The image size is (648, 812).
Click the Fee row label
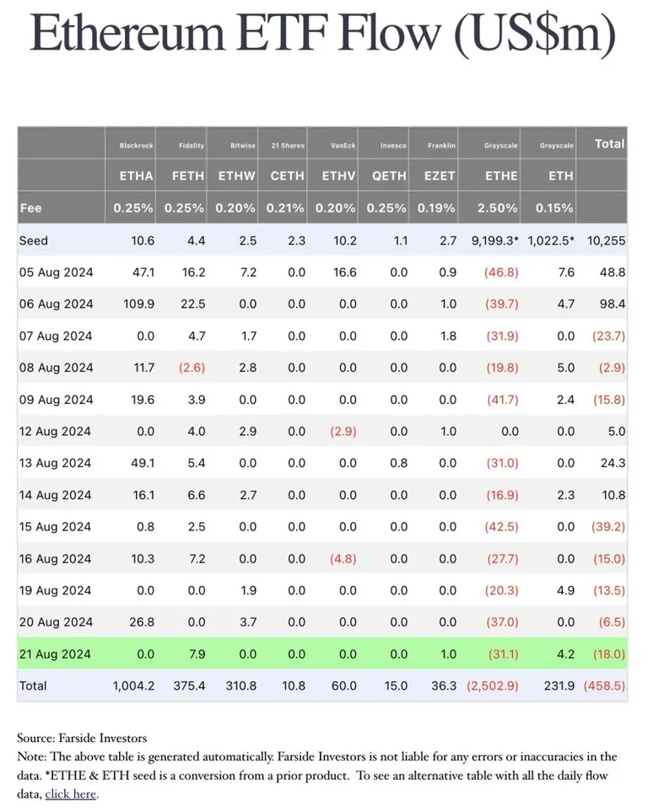tap(30, 208)
